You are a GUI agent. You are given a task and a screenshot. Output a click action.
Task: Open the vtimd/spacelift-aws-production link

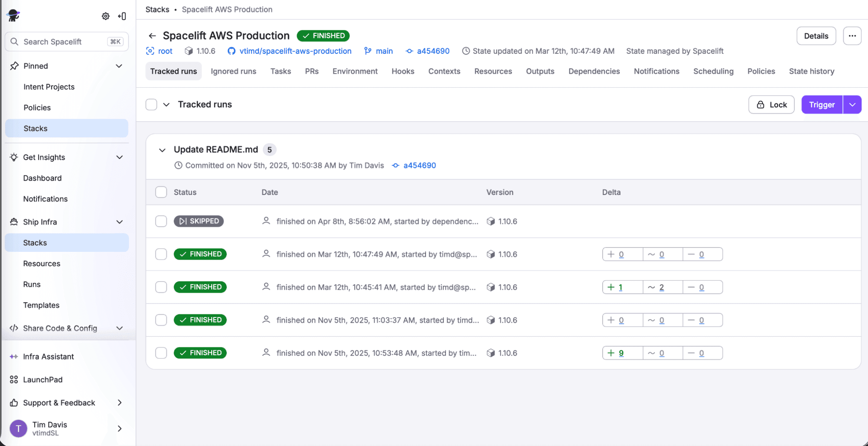pos(295,51)
